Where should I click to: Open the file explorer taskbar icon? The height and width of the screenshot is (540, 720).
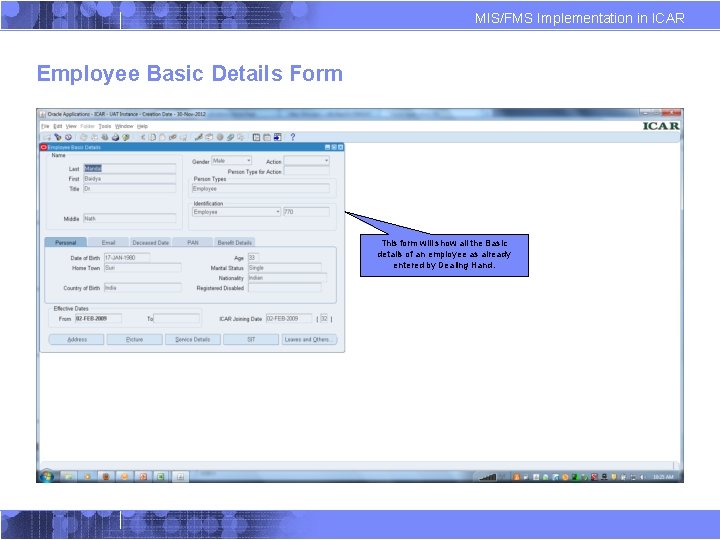click(x=68, y=477)
